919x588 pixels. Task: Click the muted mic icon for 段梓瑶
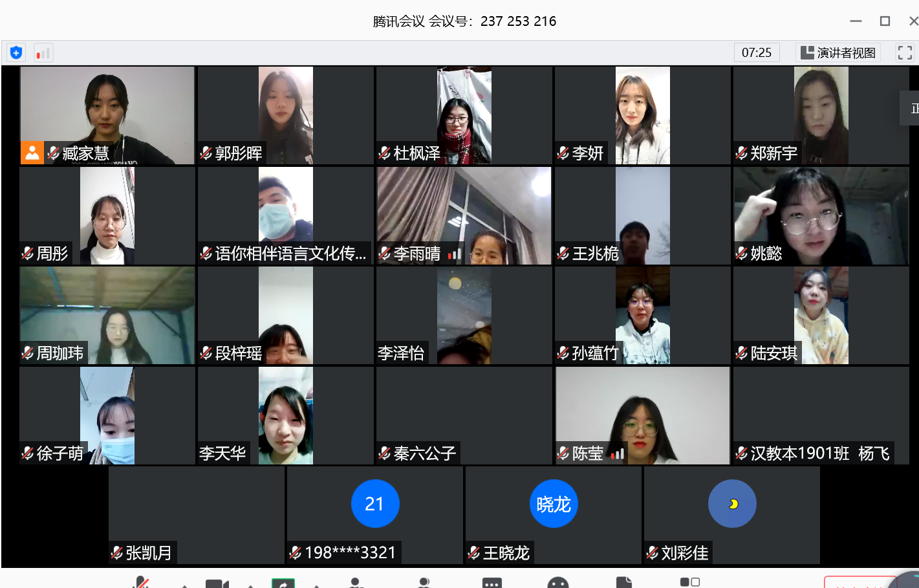206,353
